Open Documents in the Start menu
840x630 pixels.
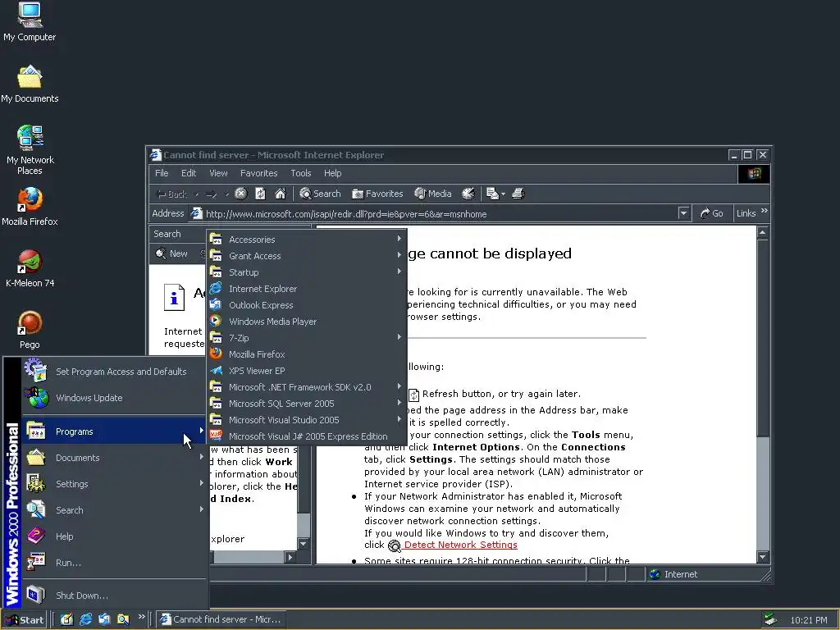click(x=114, y=458)
